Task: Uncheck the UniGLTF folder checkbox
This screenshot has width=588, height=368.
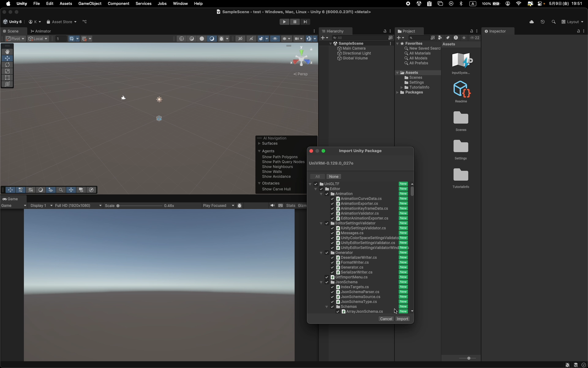Action: coord(316,184)
